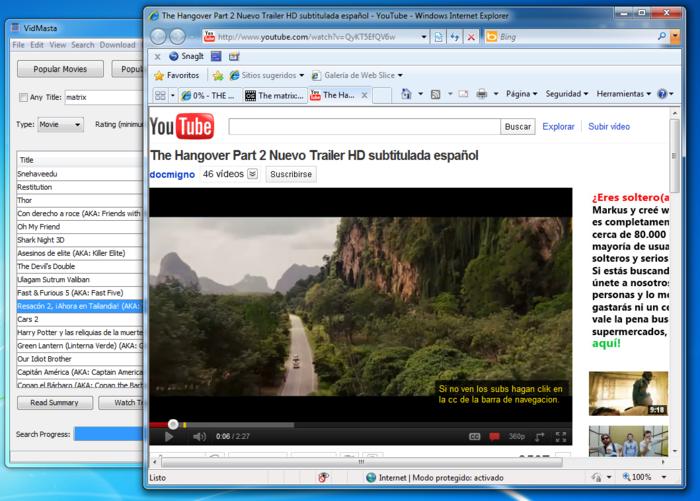The width and height of the screenshot is (700, 501).
Task: Add page to favorites bar star icon
Action: coord(218,75)
